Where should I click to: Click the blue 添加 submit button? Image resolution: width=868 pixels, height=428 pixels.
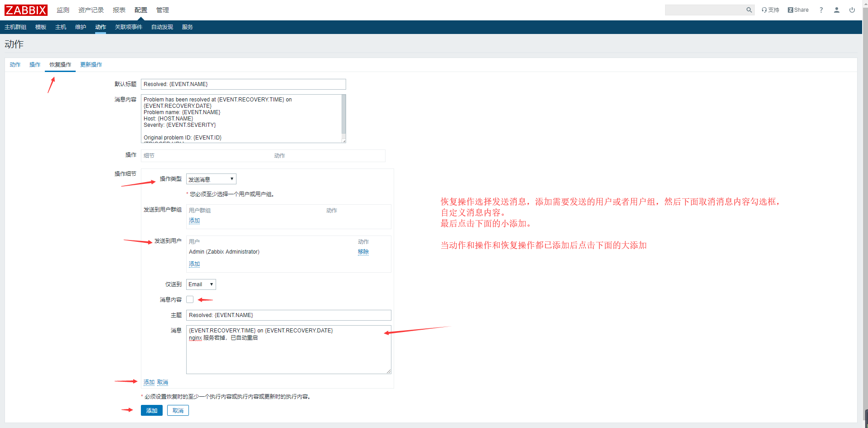pos(151,410)
